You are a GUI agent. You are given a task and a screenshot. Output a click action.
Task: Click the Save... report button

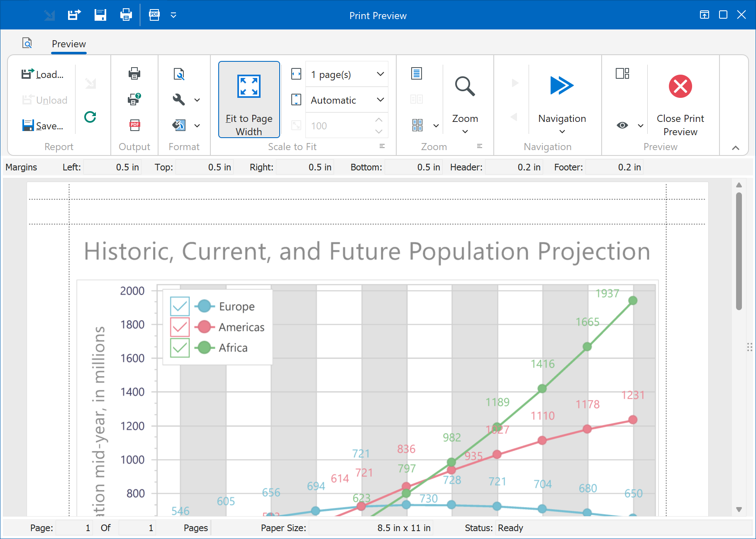click(x=43, y=126)
